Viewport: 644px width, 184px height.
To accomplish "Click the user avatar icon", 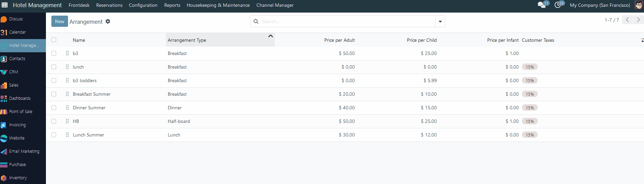I will coord(639,5).
